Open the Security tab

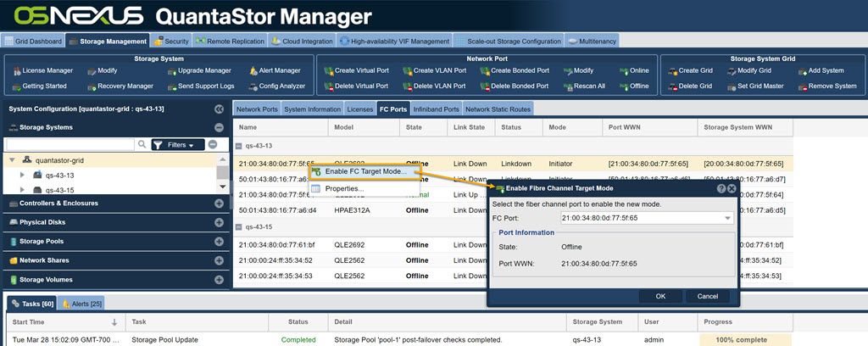click(171, 41)
